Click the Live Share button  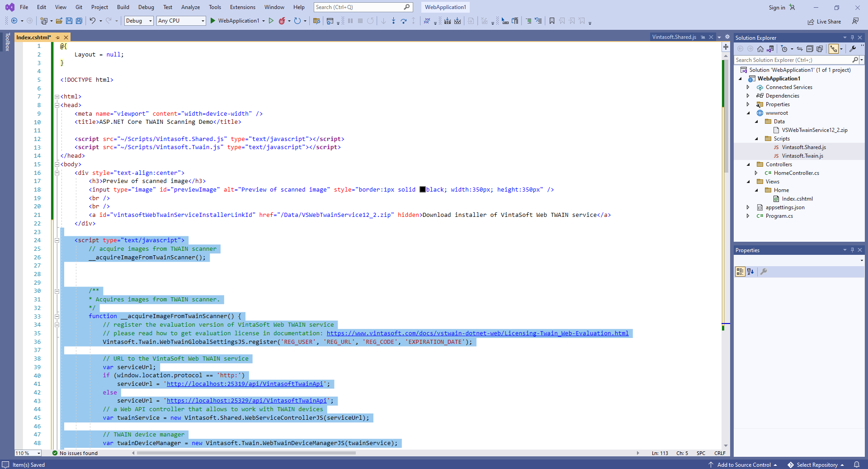point(825,22)
